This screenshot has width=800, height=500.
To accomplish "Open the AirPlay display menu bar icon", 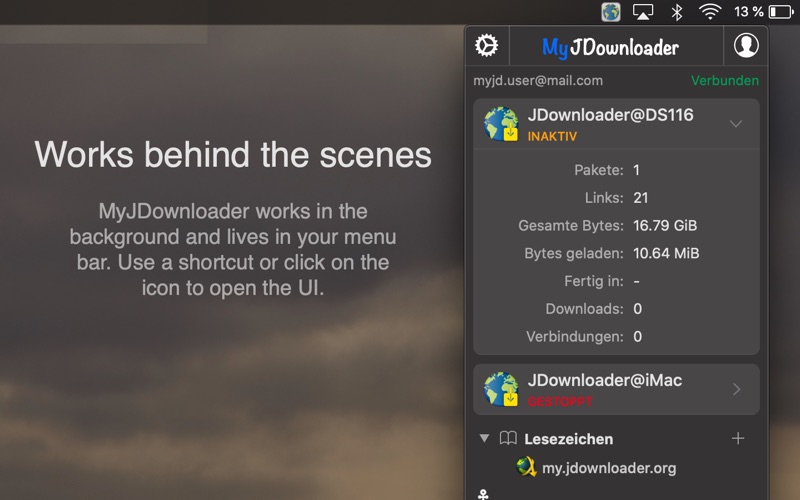I will [643, 11].
